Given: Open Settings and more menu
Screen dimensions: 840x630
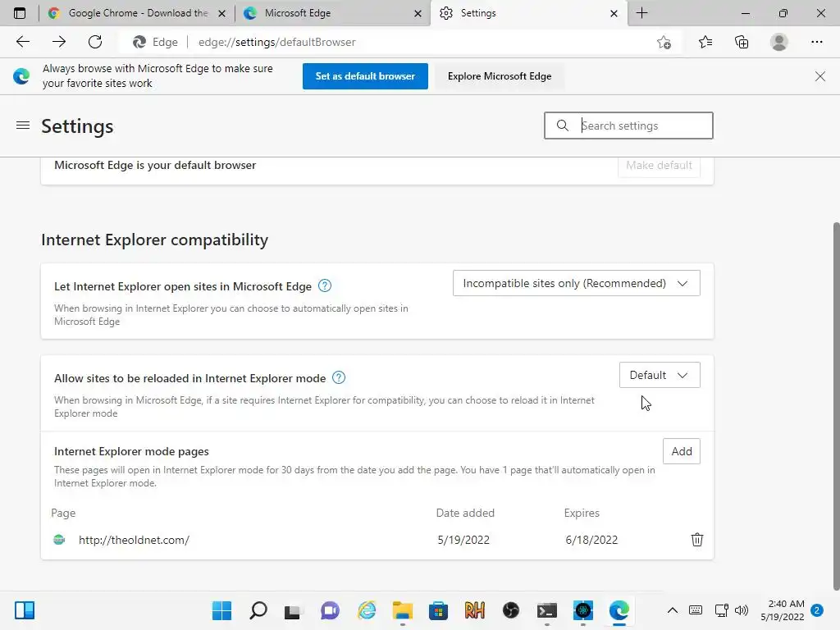Looking at the screenshot, I should pos(816,42).
